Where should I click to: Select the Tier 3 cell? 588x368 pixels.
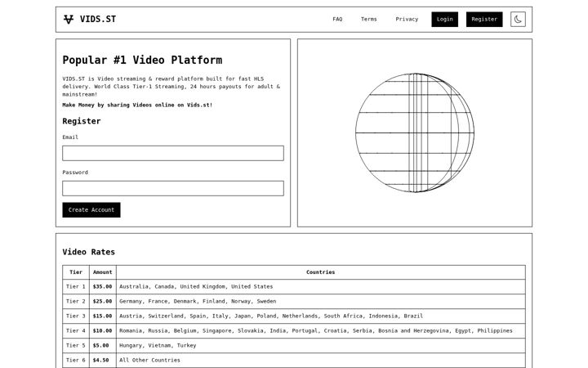pyautogui.click(x=76, y=316)
